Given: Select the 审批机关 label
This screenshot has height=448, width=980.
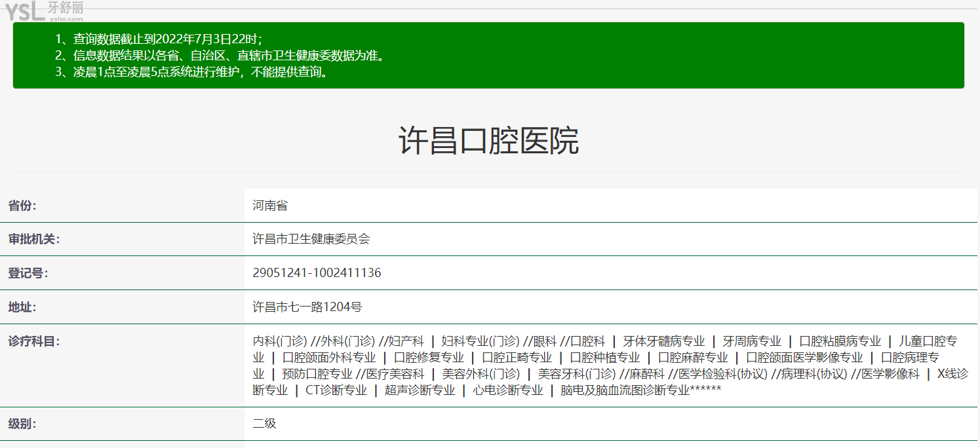Looking at the screenshot, I should (33, 239).
